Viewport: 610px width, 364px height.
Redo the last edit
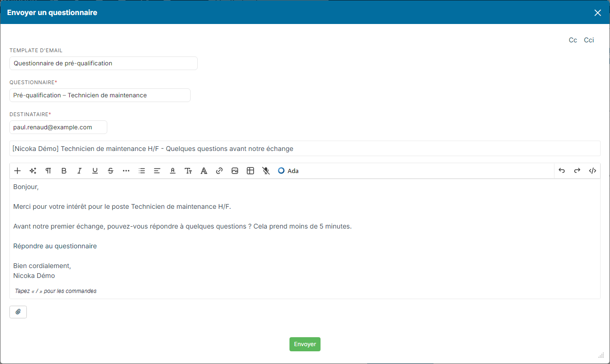coord(577,171)
